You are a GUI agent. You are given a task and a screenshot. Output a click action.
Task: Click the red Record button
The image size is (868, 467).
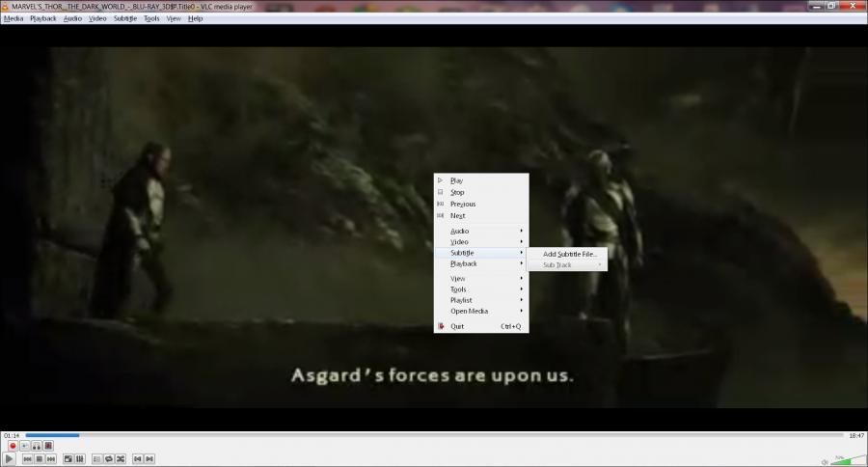(13, 446)
